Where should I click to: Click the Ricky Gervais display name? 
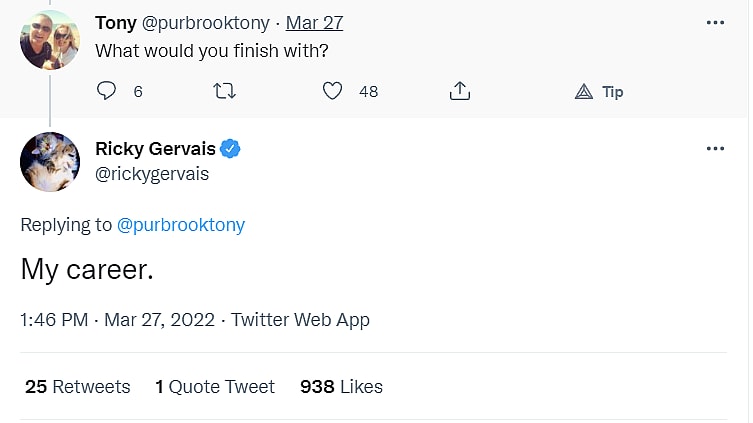pyautogui.click(x=155, y=149)
